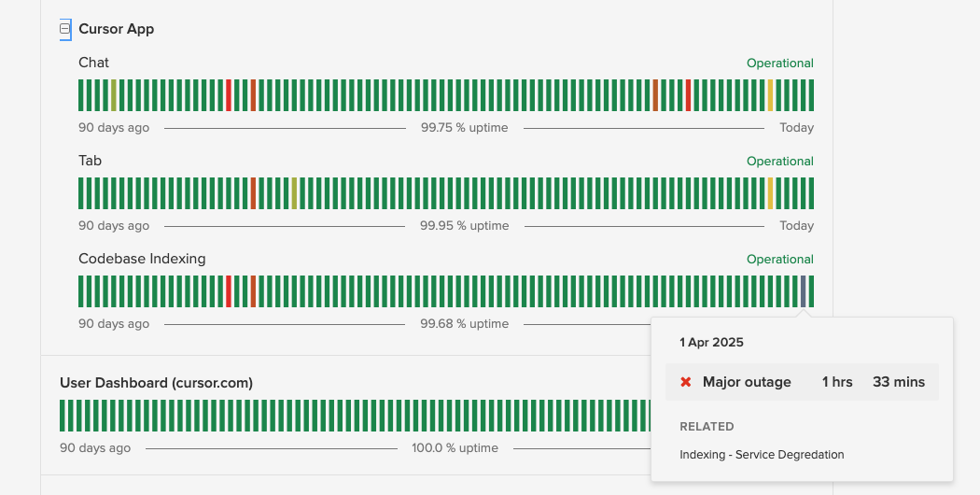
Task: Collapse the Cursor App group
Action: 65,29
